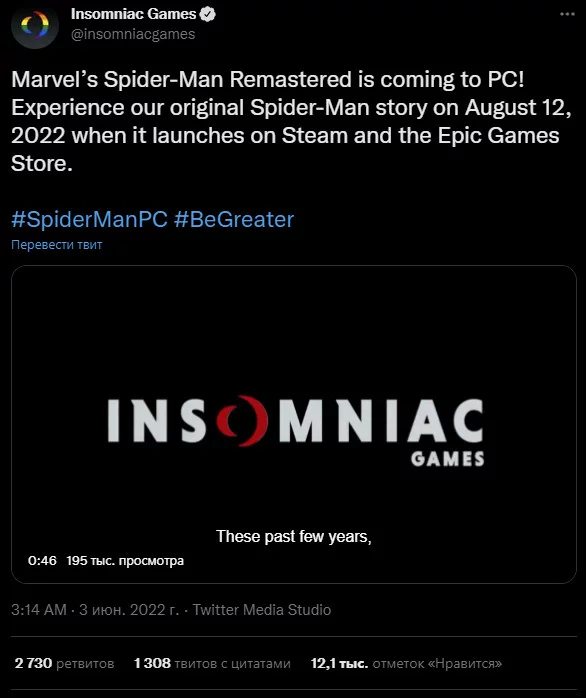Image resolution: width=586 pixels, height=698 pixels.
Task: Open the Twitter Media Studio source link
Action: tap(262, 609)
